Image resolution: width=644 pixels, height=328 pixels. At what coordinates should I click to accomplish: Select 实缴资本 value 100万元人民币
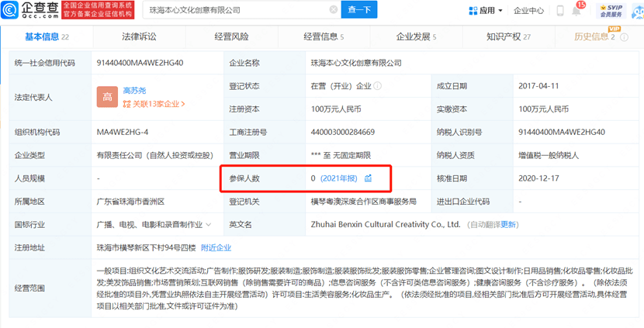(x=543, y=109)
